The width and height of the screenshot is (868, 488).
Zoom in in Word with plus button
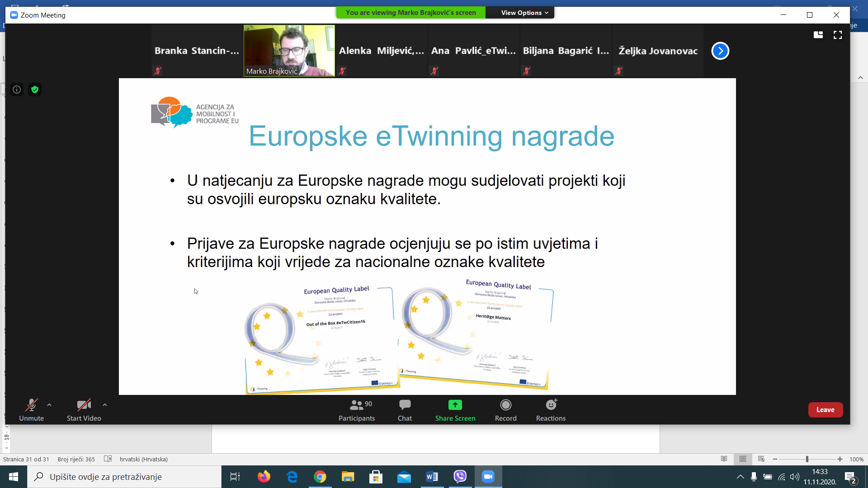point(840,459)
